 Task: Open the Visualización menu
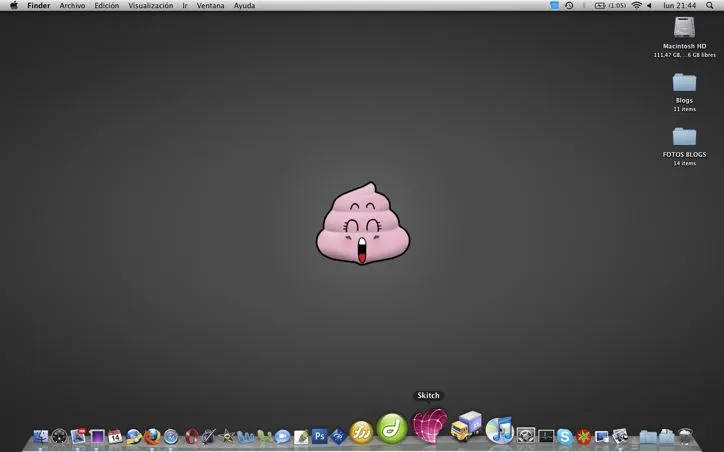click(151, 6)
